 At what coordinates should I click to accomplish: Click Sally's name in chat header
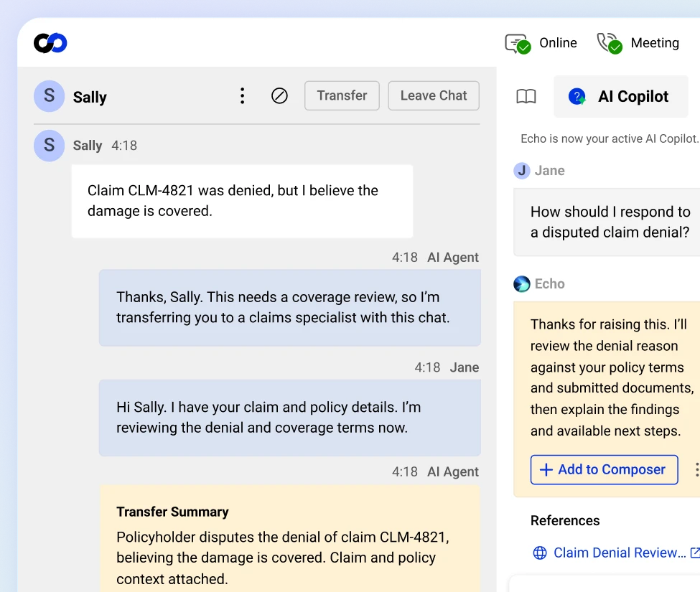click(90, 98)
